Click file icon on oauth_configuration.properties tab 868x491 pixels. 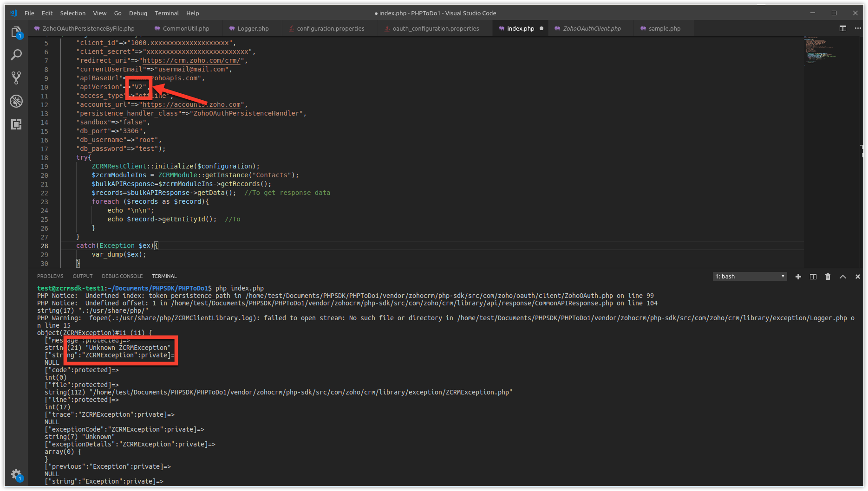pyautogui.click(x=387, y=28)
